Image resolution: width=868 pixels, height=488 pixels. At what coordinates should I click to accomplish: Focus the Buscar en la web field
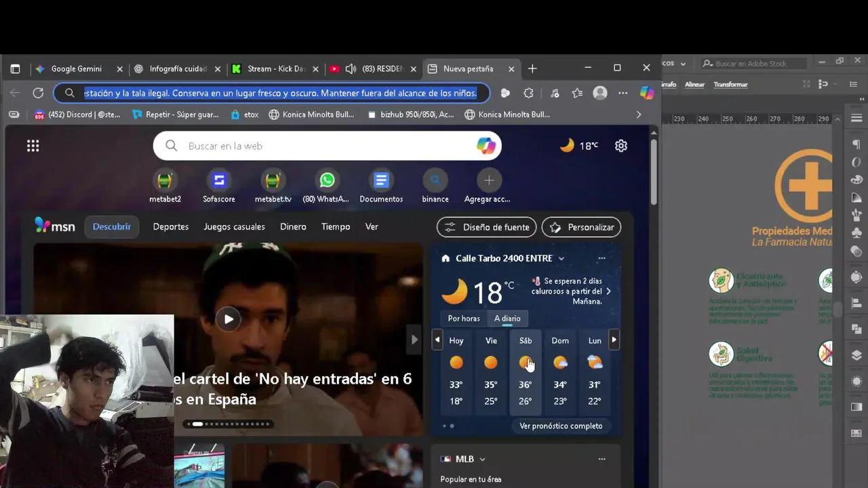[327, 146]
